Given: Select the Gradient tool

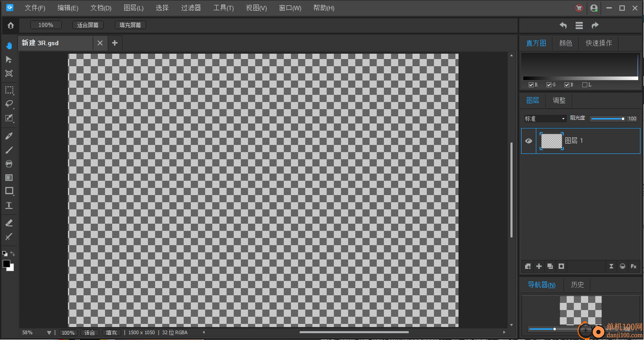Looking at the screenshot, I should click(9, 178).
